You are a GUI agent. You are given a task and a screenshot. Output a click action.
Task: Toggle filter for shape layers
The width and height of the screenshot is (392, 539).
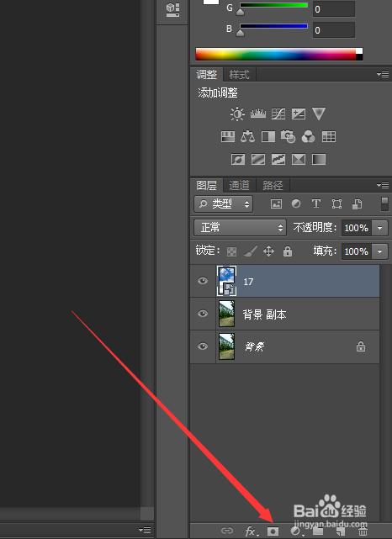coord(336,203)
